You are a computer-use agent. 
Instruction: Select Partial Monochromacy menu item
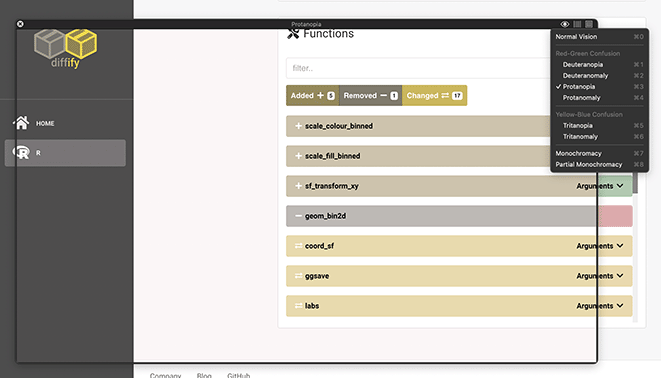click(x=599, y=164)
